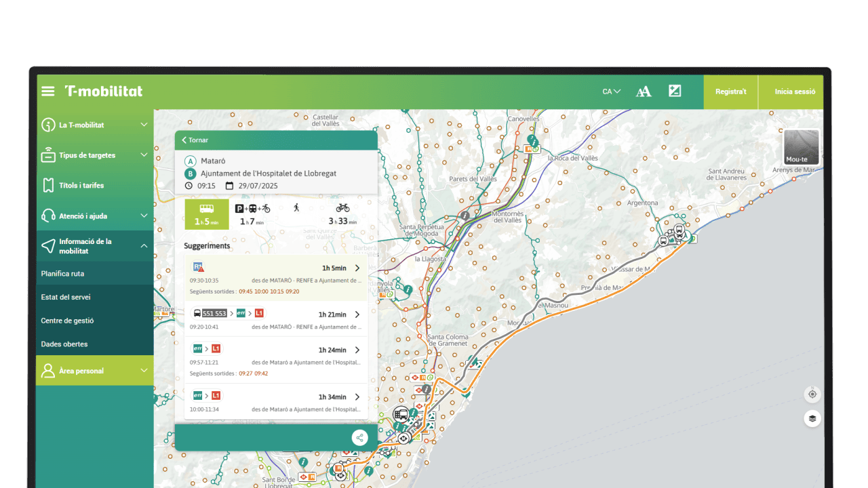The image size is (868, 488).
Task: Click the R1 train line warning icon
Action: [198, 267]
